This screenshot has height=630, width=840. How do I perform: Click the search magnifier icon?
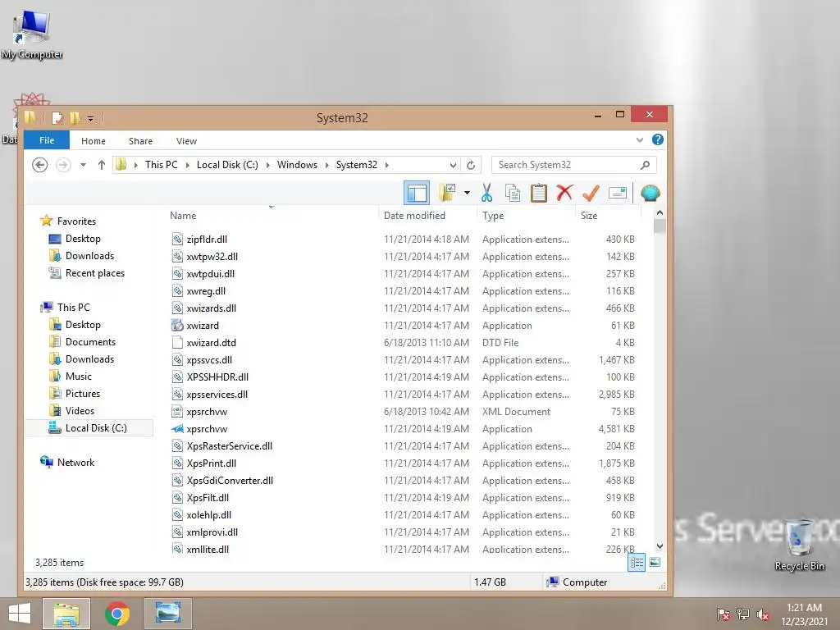(646, 165)
